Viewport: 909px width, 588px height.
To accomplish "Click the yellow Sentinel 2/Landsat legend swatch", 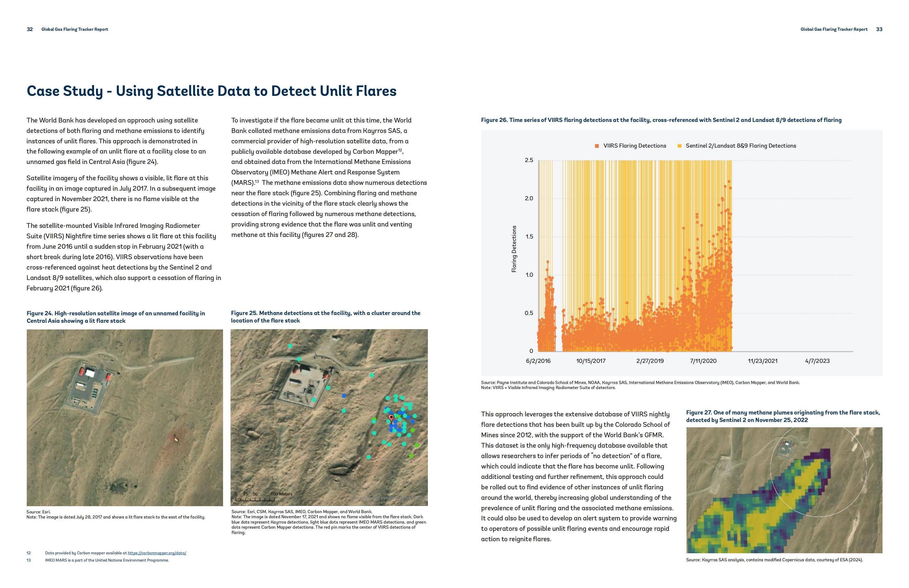I will tap(679, 146).
